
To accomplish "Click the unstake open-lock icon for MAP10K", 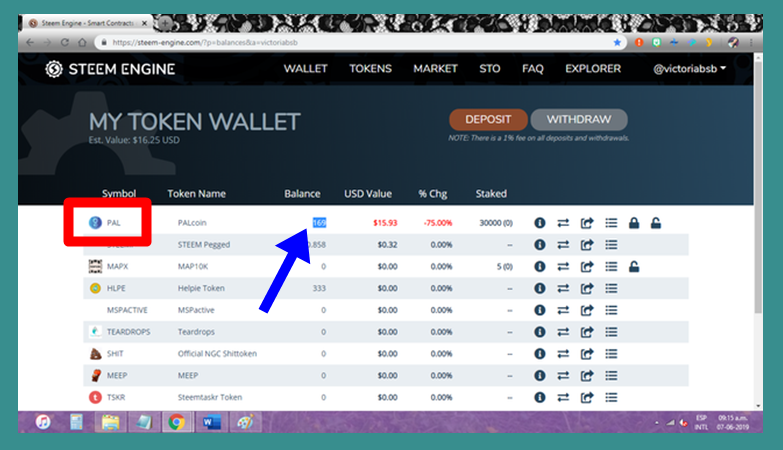I will click(x=634, y=266).
